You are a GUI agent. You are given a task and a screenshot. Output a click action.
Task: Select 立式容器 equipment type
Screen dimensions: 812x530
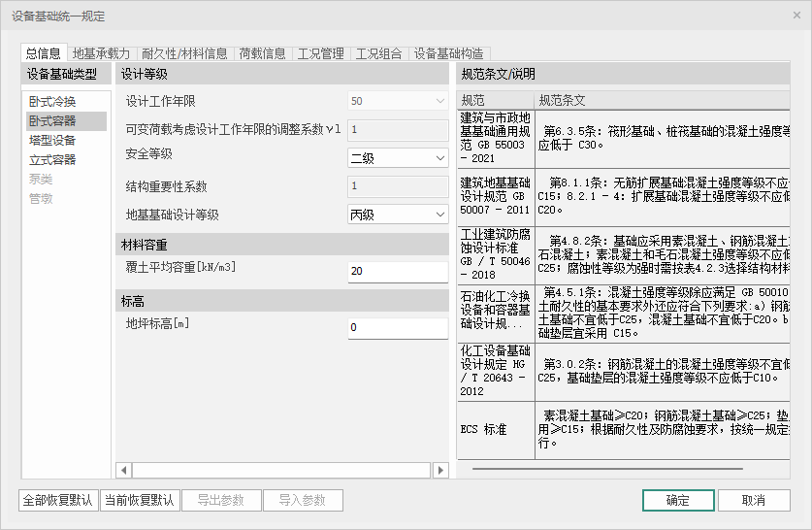point(52,160)
